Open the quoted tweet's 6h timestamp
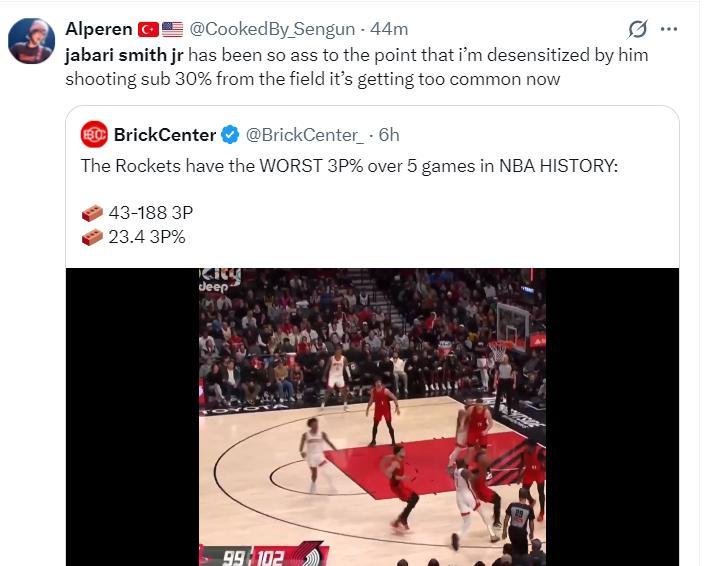Viewport: 706px width, 566px height. (x=389, y=135)
